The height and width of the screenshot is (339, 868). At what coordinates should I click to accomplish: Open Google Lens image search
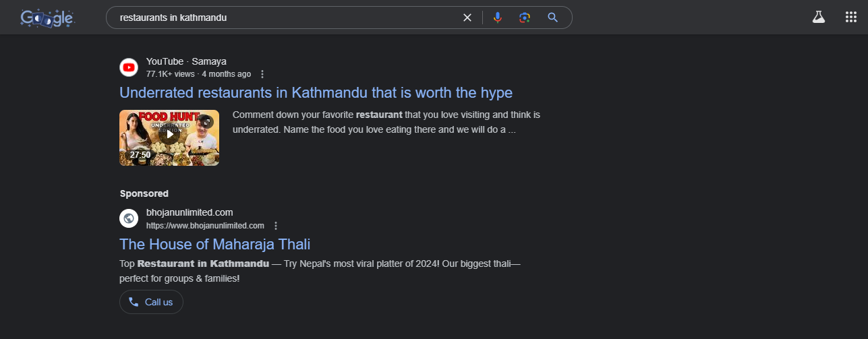(x=525, y=18)
